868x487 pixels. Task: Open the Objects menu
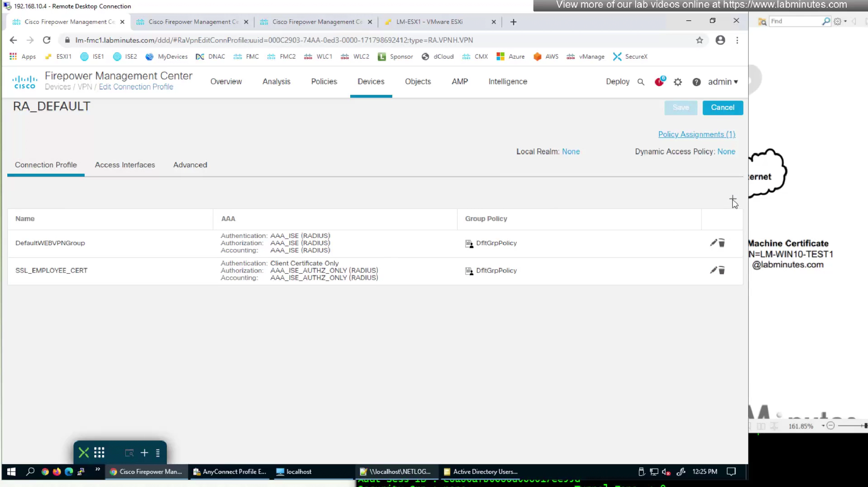tap(417, 82)
